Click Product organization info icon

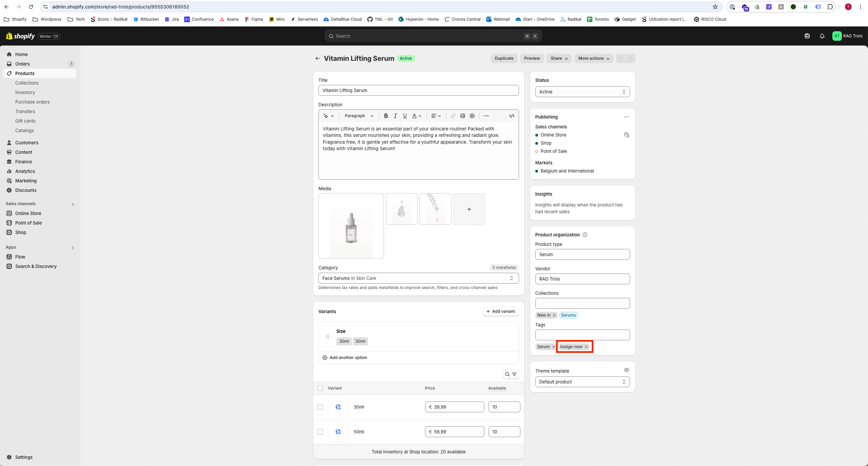tap(585, 235)
